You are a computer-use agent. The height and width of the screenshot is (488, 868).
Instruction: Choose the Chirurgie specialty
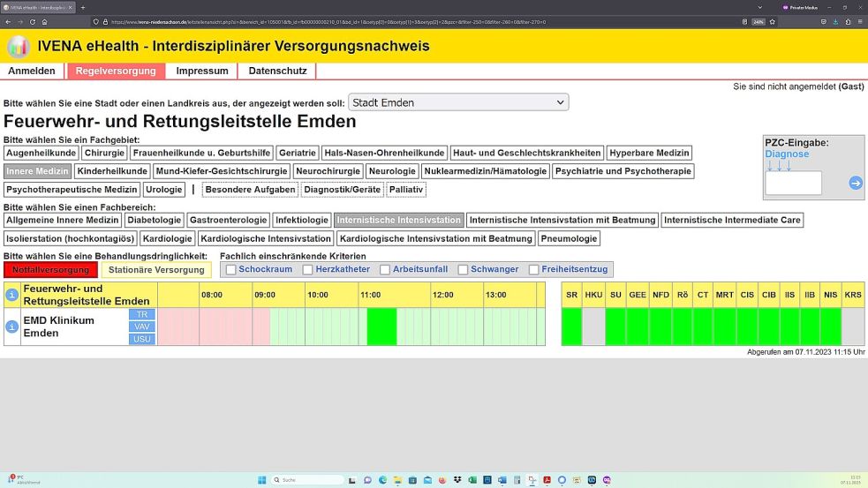tap(104, 153)
